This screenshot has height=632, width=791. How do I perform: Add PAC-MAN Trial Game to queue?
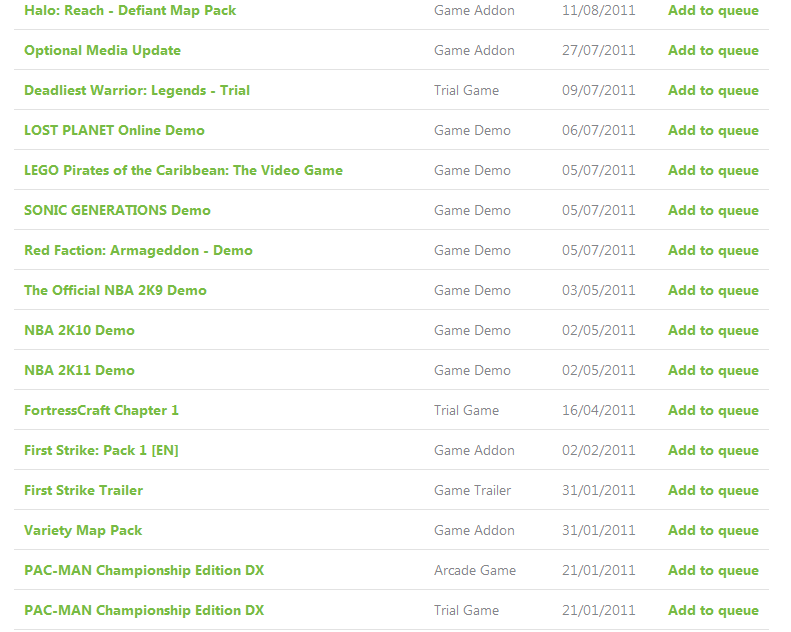713,610
